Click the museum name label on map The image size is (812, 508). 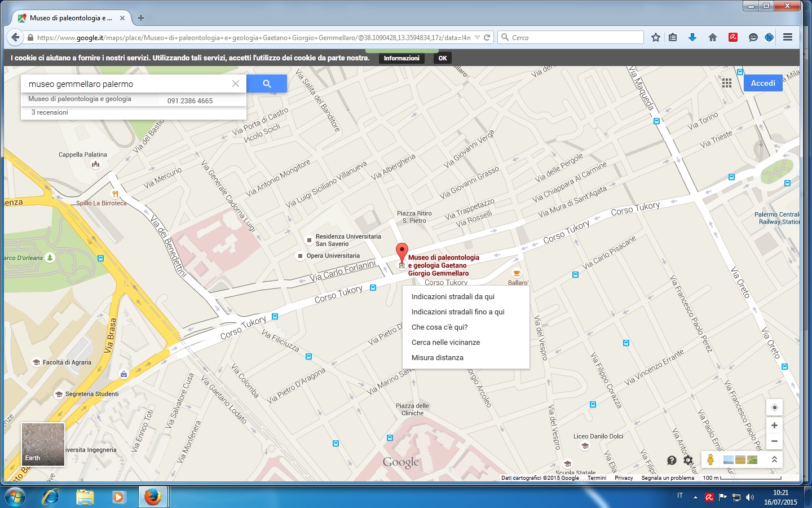click(444, 265)
